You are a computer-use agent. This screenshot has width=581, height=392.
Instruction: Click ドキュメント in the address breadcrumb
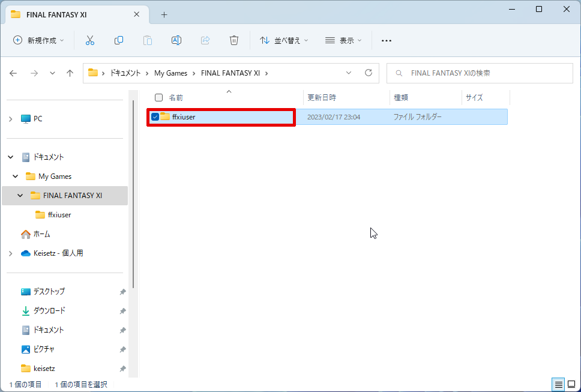pos(125,73)
